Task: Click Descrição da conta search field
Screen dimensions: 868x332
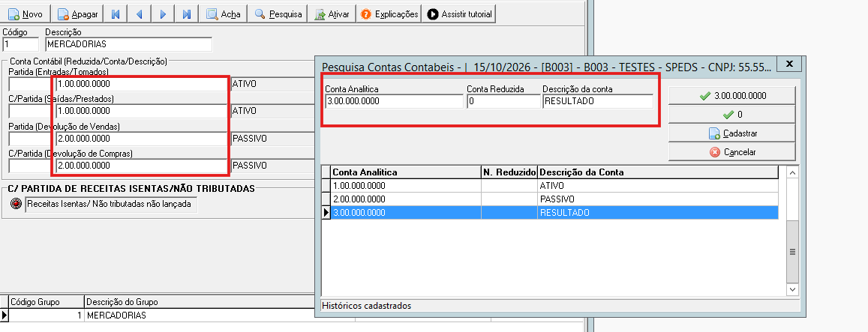Action: click(598, 101)
